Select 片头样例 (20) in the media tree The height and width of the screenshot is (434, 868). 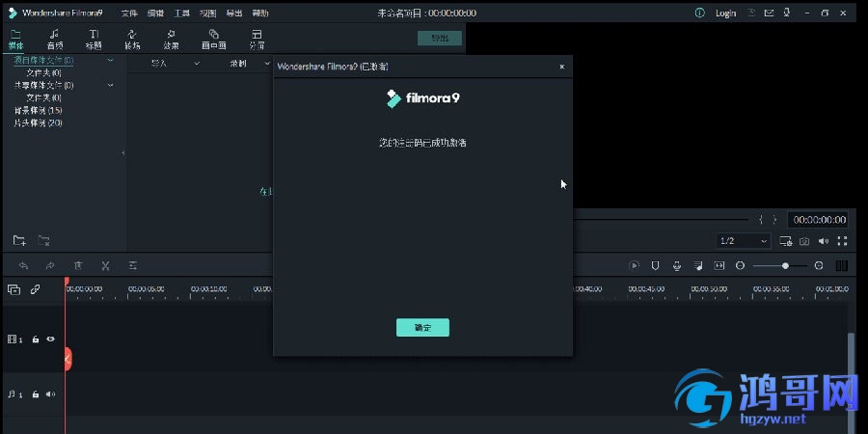point(38,122)
